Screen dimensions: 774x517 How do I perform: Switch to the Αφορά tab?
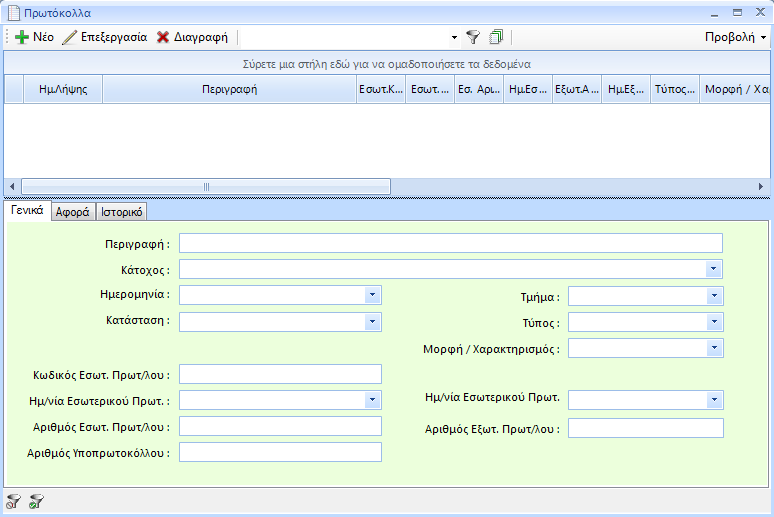[73, 212]
